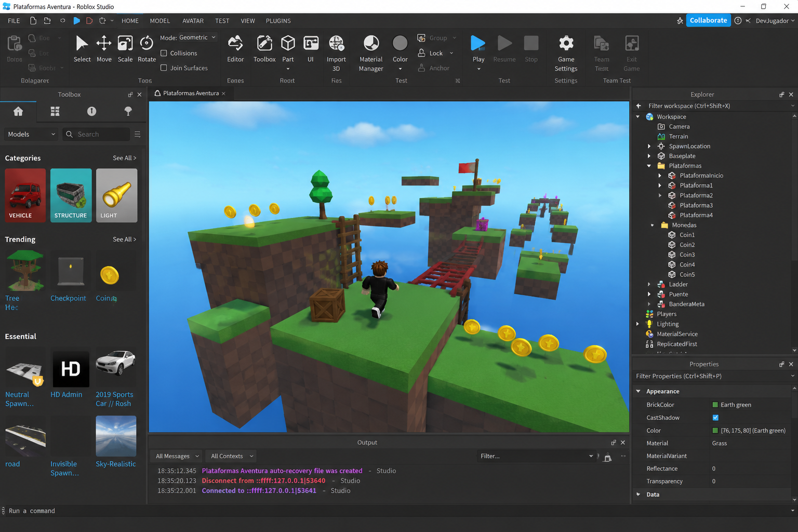Open the DevJugador account menu
Screen dimensions: 798x532
[x=775, y=21]
